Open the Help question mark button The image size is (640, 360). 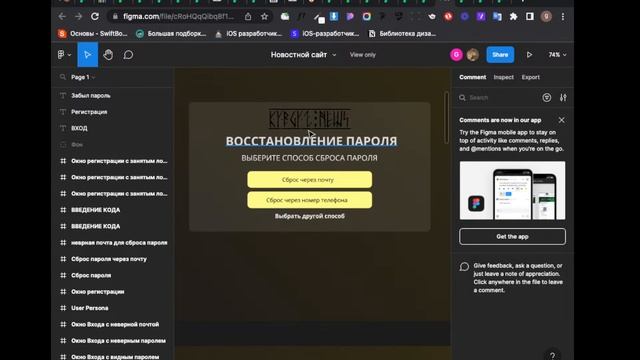pos(552,356)
